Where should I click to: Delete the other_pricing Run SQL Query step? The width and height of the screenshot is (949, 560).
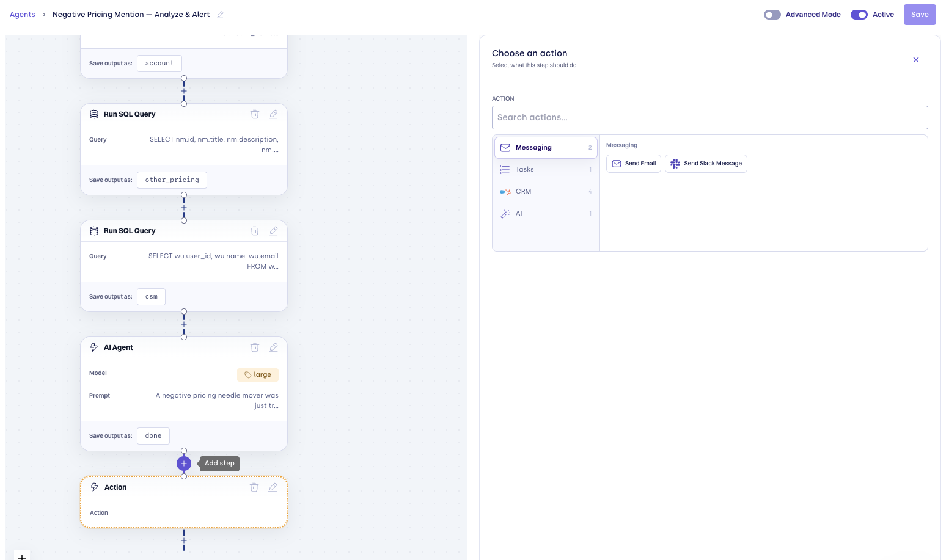click(x=255, y=114)
